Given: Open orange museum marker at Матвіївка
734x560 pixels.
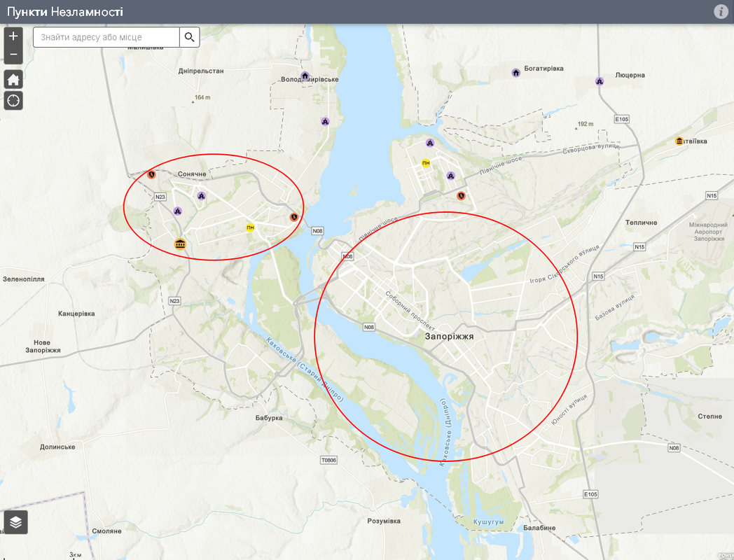Looking at the screenshot, I should pyautogui.click(x=679, y=141).
